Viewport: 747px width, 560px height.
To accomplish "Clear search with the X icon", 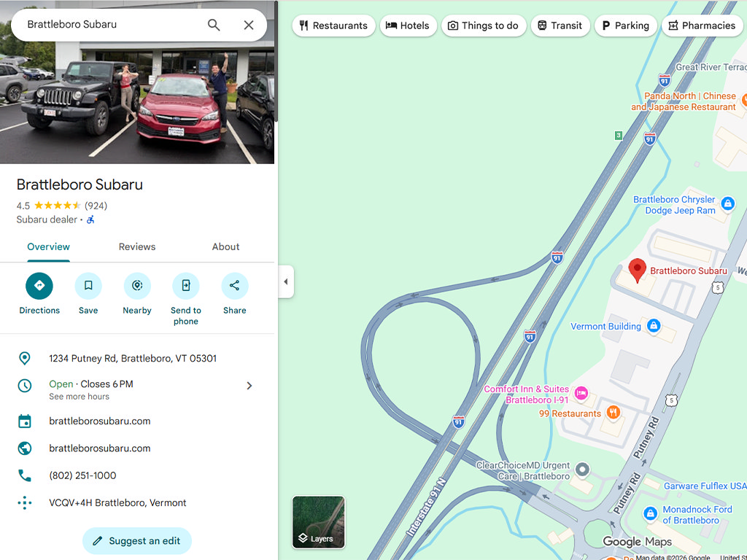I will tap(249, 25).
